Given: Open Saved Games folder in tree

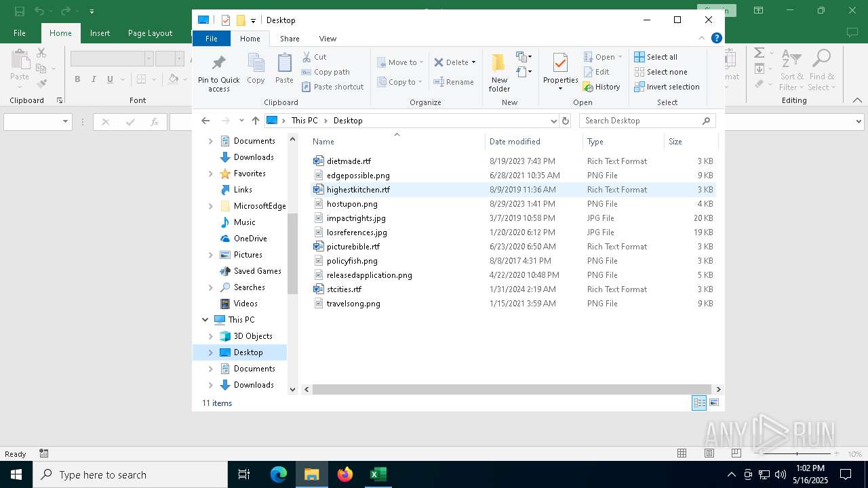Looking at the screenshot, I should click(x=257, y=271).
